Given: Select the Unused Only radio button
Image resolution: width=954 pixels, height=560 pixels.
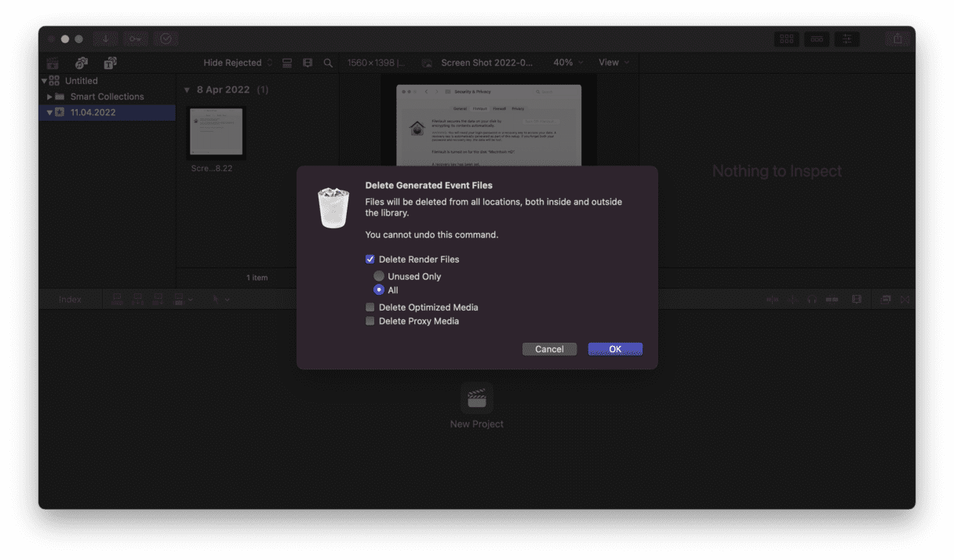Looking at the screenshot, I should pyautogui.click(x=379, y=276).
